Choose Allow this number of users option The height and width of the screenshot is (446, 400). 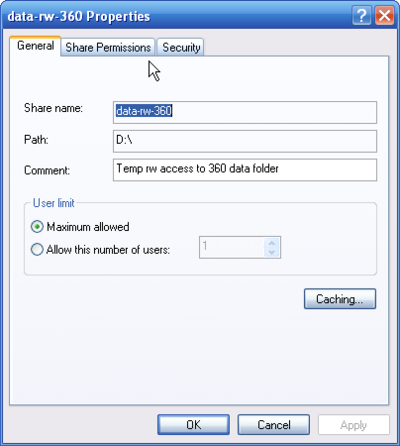click(37, 250)
